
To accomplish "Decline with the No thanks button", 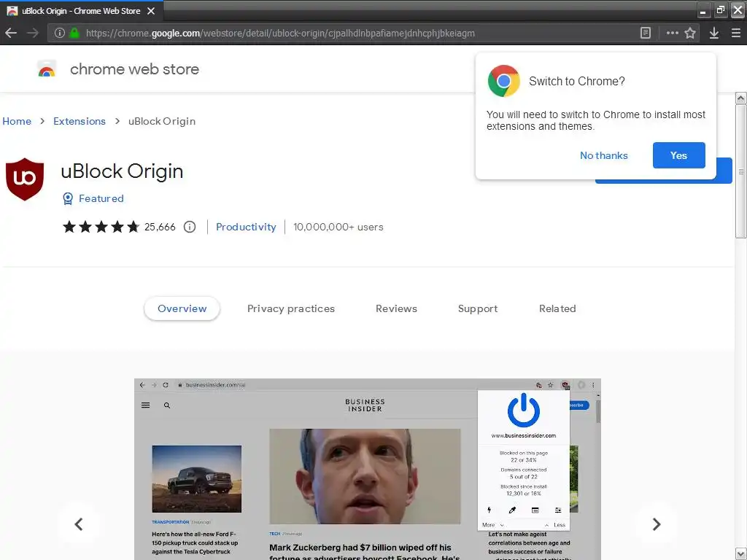I will (603, 155).
